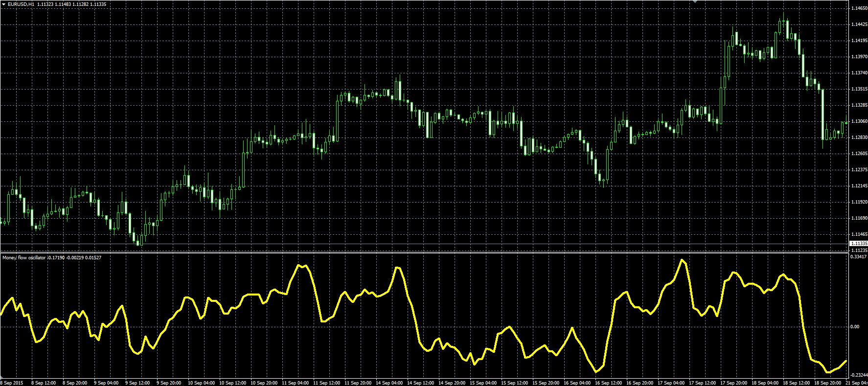The width and height of the screenshot is (868, 386).
Task: Click the 1.12605 price scale value
Action: [860, 154]
